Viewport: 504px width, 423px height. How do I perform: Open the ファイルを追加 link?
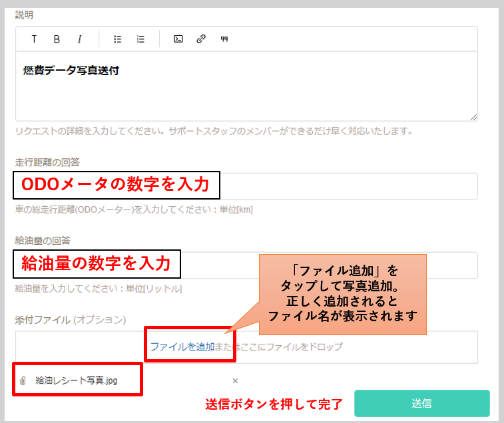point(182,347)
